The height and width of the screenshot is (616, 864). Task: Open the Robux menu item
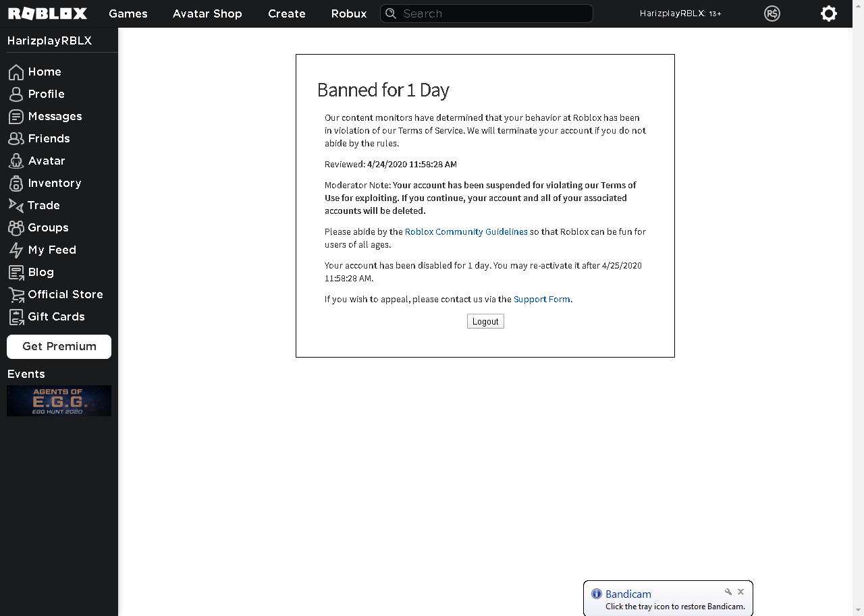(x=349, y=13)
